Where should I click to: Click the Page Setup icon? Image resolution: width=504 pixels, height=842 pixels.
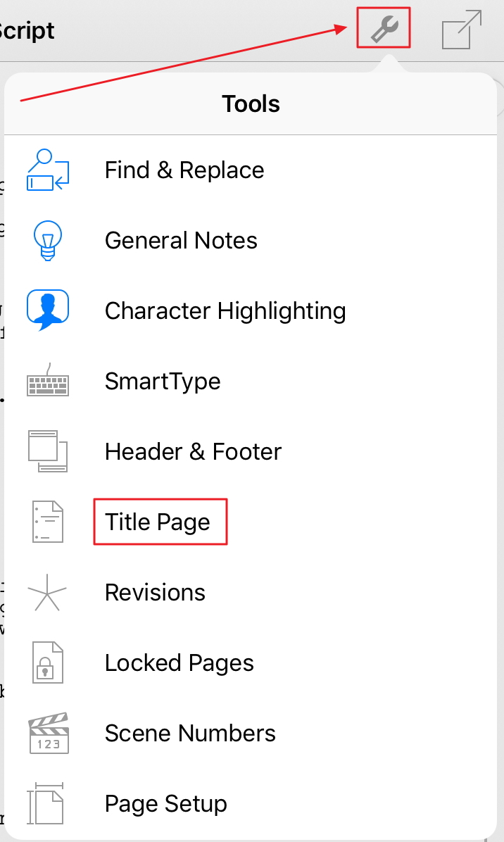point(47,803)
